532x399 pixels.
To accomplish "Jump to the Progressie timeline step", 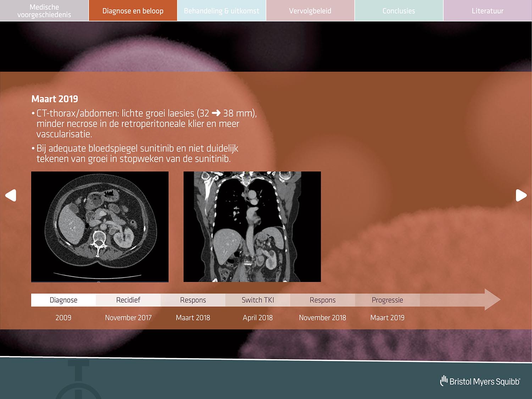I will [387, 300].
